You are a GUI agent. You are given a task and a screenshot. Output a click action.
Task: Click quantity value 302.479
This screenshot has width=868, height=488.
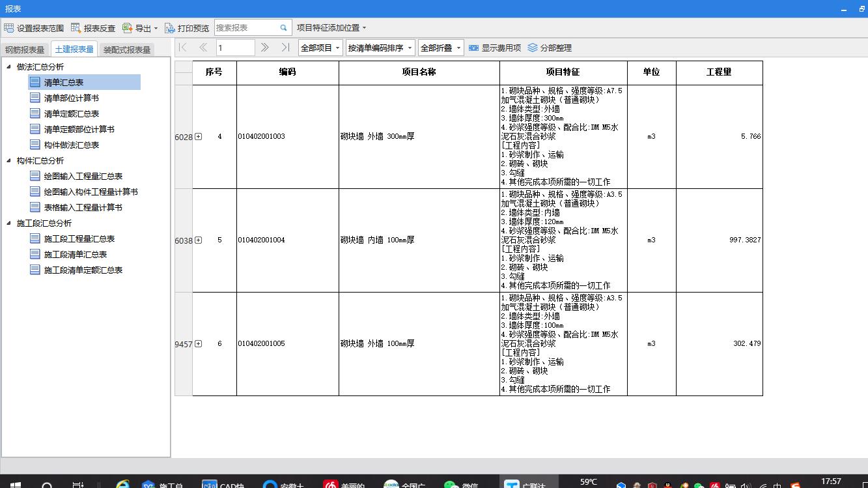coord(747,344)
